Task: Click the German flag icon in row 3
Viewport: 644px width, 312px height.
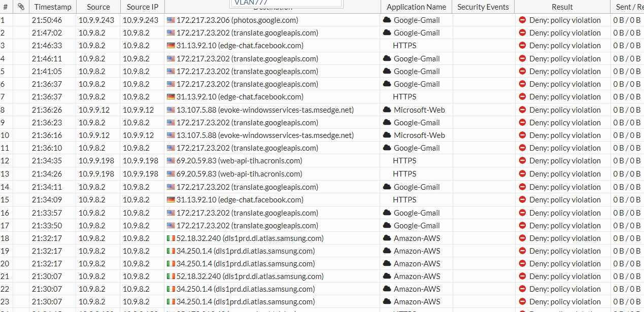Action: pyautogui.click(x=171, y=46)
